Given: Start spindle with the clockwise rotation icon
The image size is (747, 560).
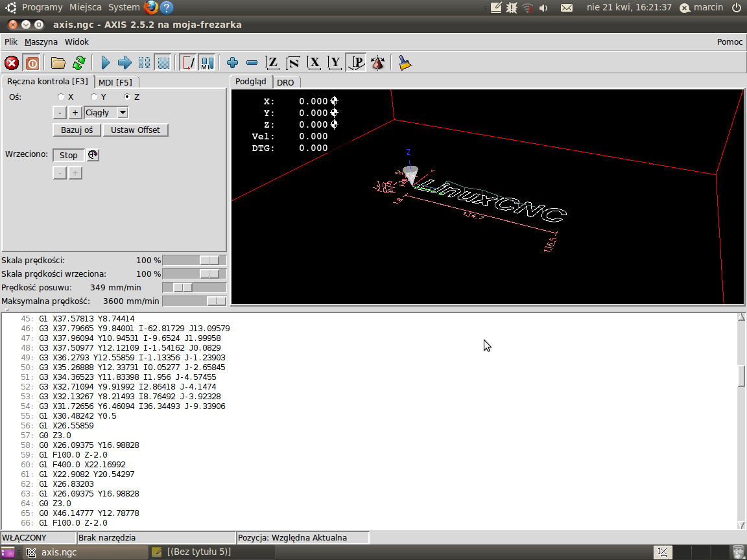Looking at the screenshot, I should coord(93,155).
